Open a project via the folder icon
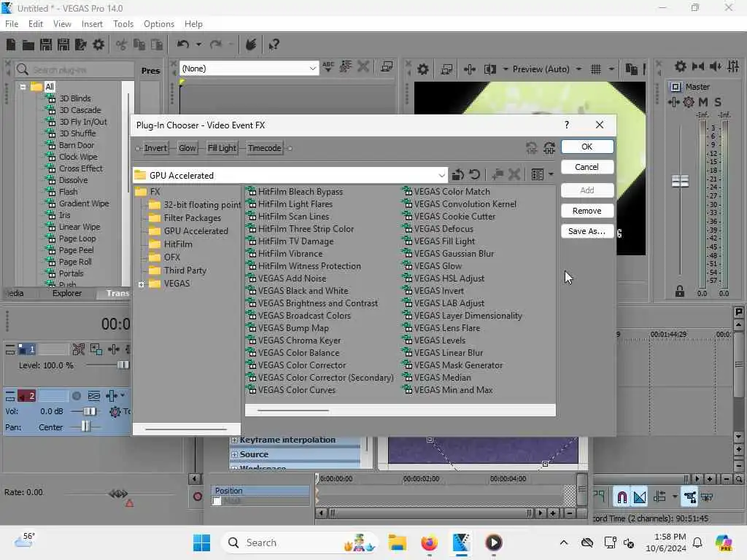Screen dimensions: 747x560 pos(28,45)
